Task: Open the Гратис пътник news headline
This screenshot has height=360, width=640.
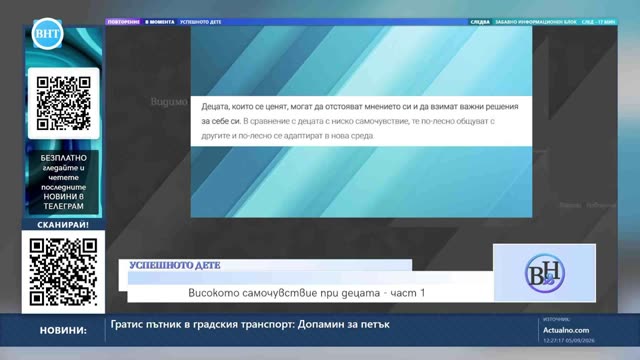Action: coord(250,324)
